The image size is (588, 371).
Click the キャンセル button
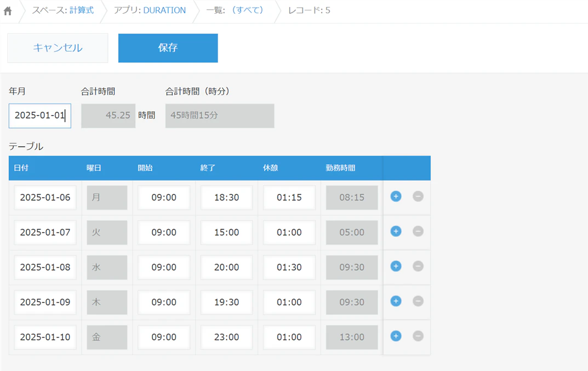[58, 48]
